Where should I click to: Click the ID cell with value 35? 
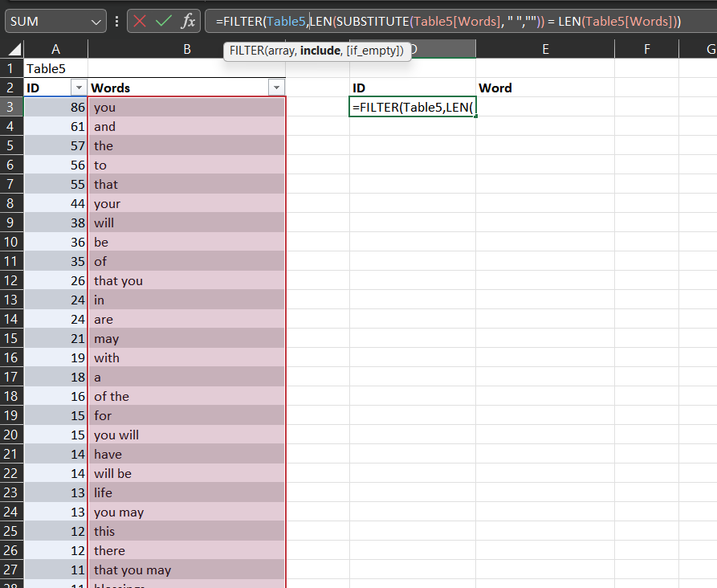(55, 261)
